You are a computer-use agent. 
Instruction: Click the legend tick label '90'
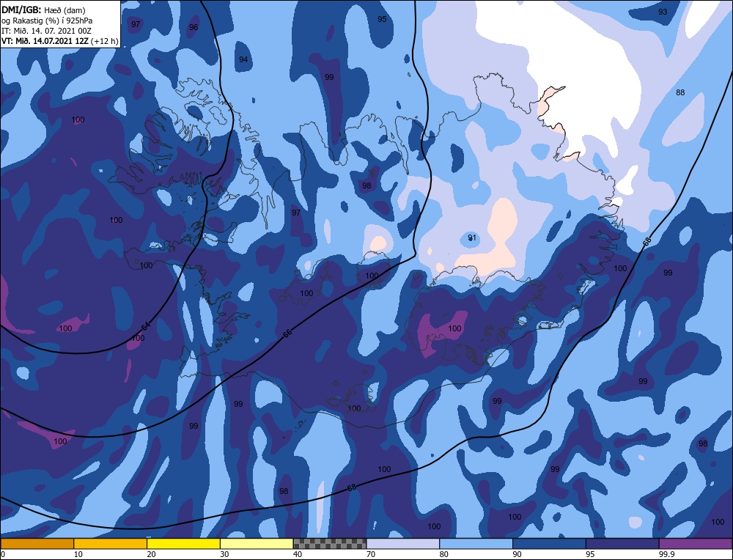point(517,554)
